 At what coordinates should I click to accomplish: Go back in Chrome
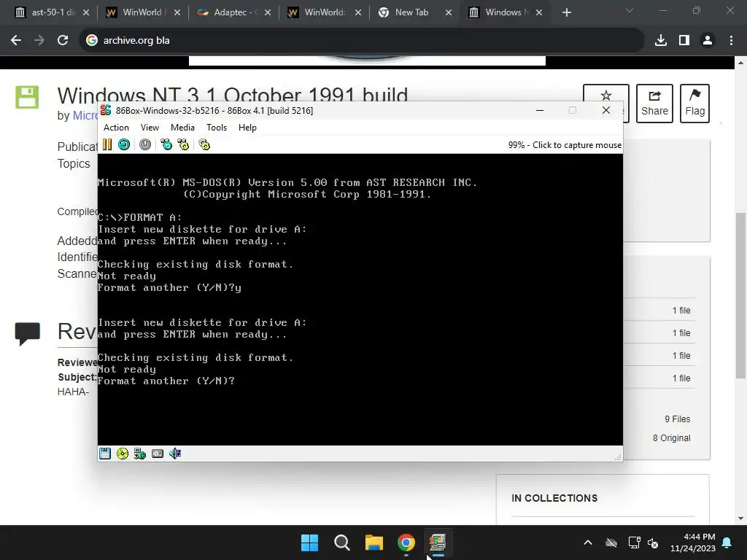[16, 41]
